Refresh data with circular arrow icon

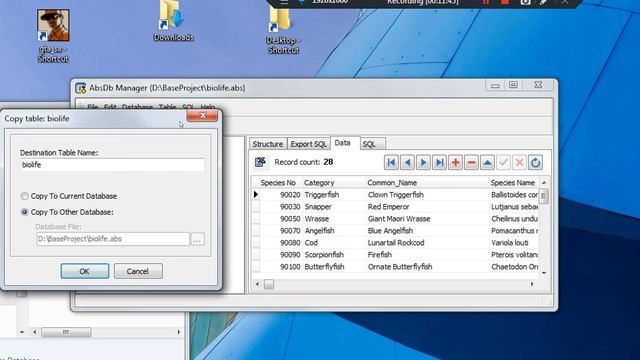coord(535,162)
